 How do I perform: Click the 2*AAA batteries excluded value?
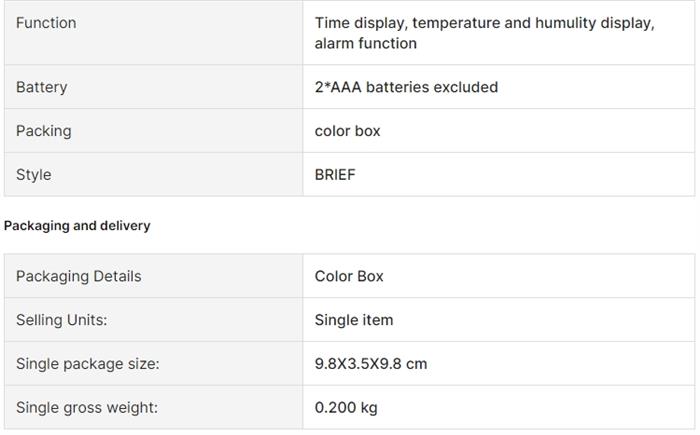(406, 87)
